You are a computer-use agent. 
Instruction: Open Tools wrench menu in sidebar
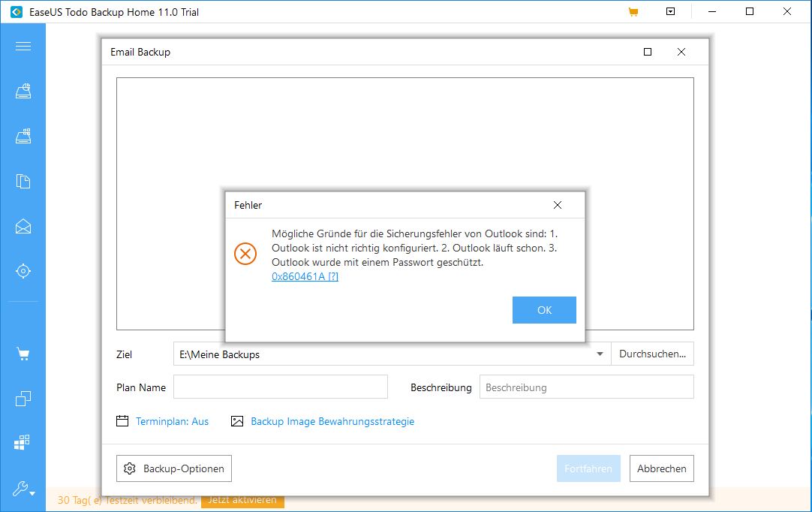point(23,488)
